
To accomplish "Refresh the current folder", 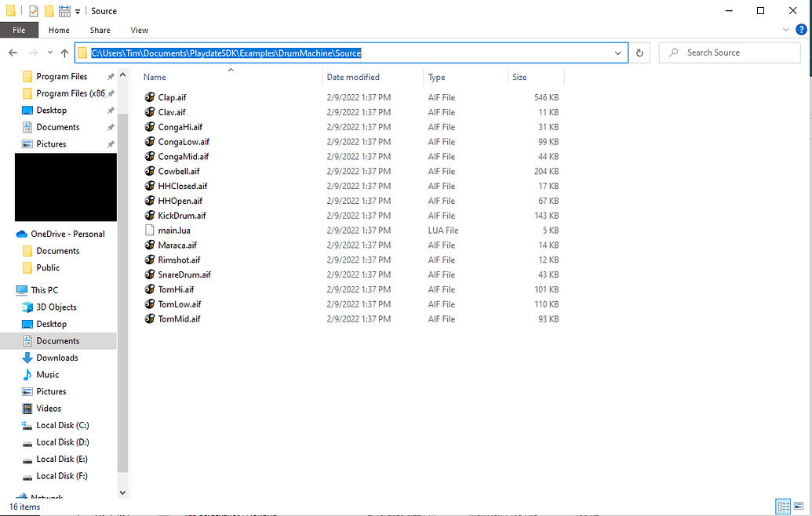I will pyautogui.click(x=639, y=53).
